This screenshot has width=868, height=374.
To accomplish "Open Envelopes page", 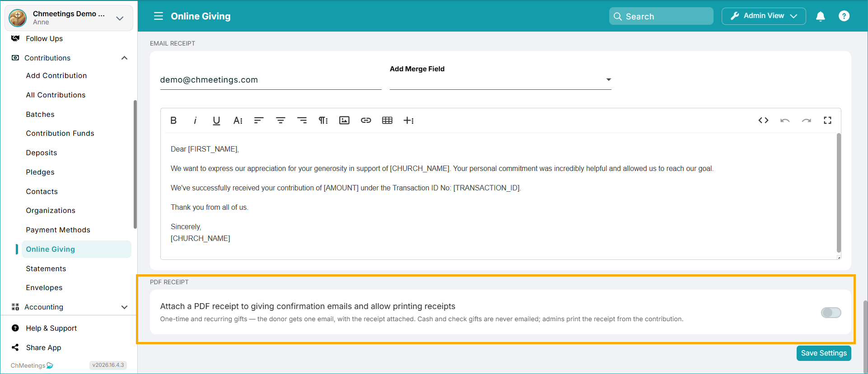I will [44, 287].
